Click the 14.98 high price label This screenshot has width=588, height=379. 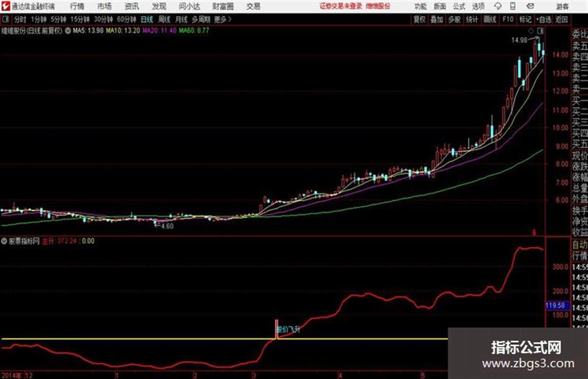(x=520, y=40)
